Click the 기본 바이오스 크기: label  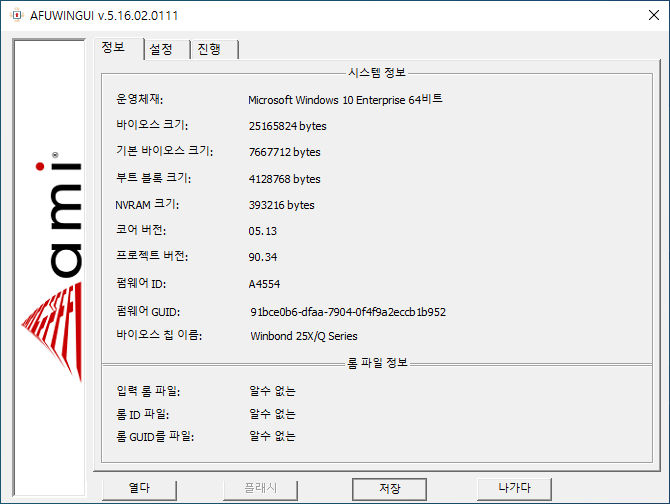(165, 151)
